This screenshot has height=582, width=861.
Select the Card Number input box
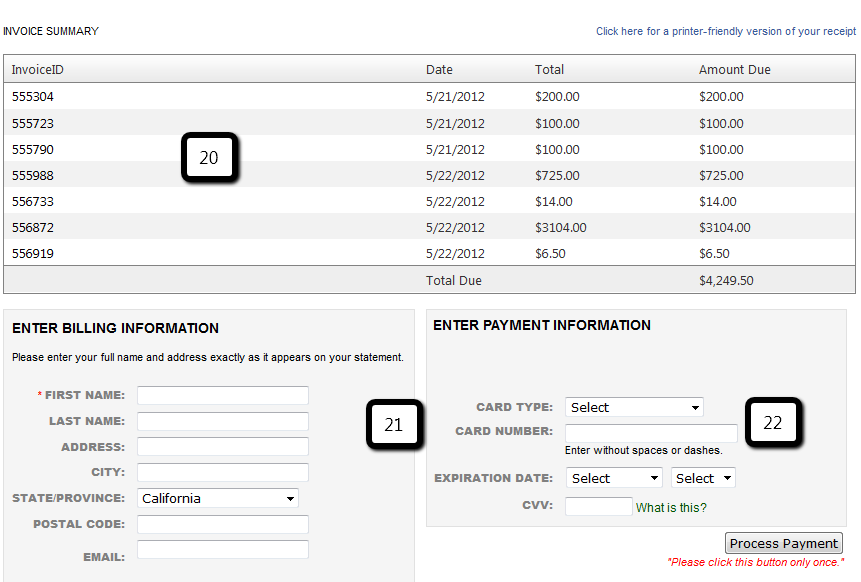[651, 433]
